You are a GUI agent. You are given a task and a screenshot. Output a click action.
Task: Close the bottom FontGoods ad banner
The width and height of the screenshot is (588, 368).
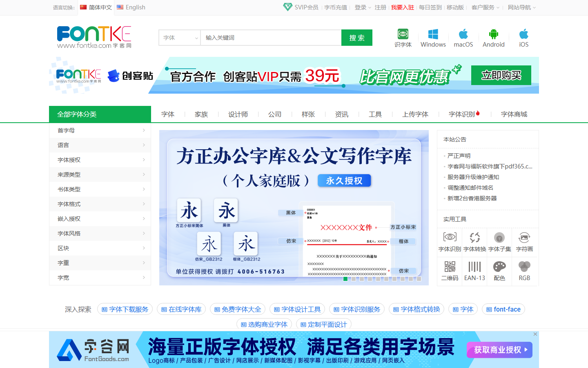[x=535, y=334]
